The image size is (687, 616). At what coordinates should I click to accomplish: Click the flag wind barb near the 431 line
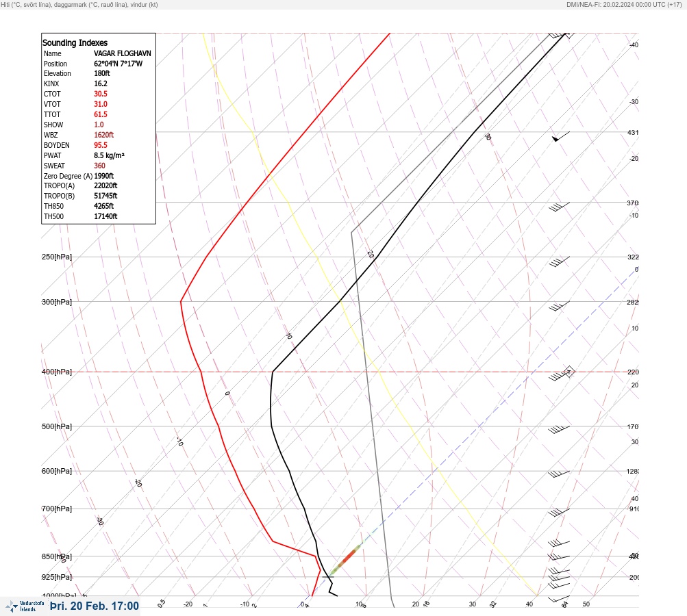coord(561,137)
